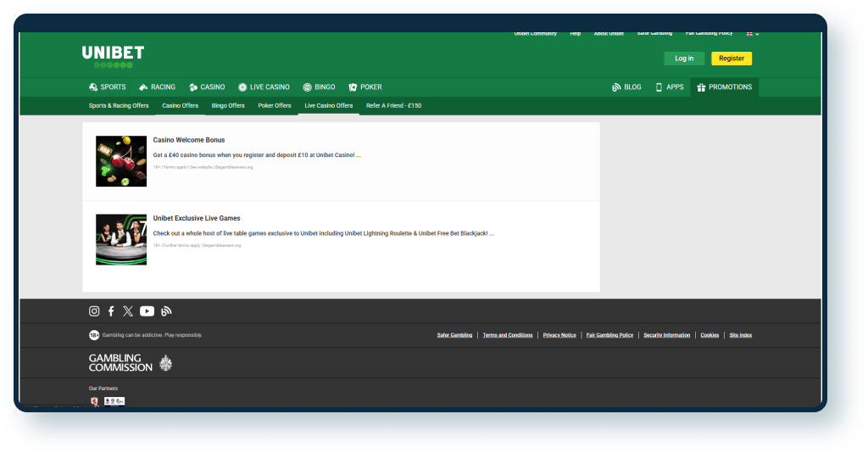The width and height of the screenshot is (868, 453).
Task: Open the language flag dropdown
Action: (x=753, y=34)
